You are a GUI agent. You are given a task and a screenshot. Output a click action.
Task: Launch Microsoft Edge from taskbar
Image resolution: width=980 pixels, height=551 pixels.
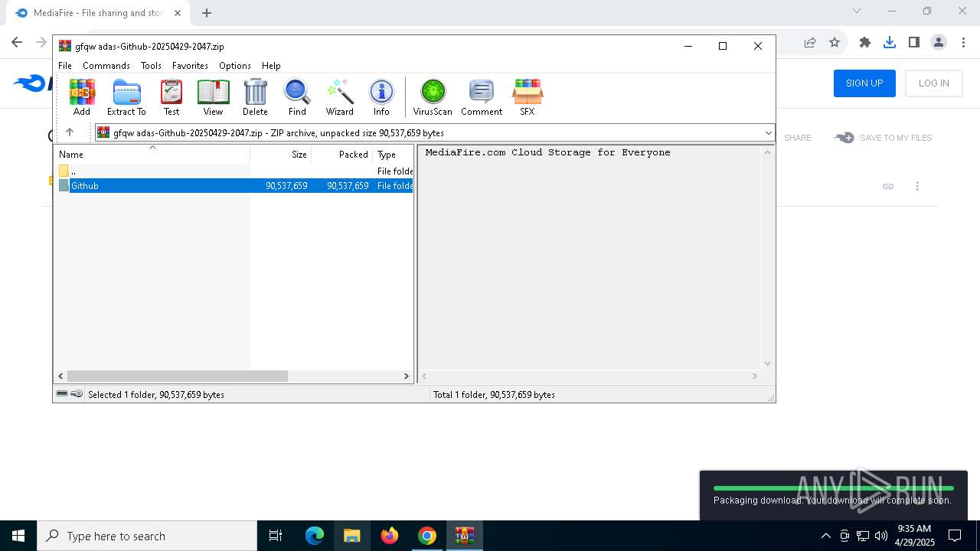click(315, 536)
